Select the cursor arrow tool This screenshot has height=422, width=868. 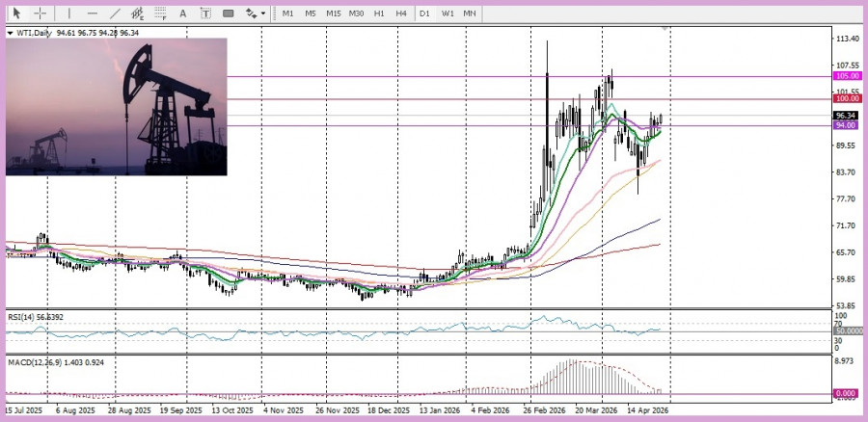[16, 13]
